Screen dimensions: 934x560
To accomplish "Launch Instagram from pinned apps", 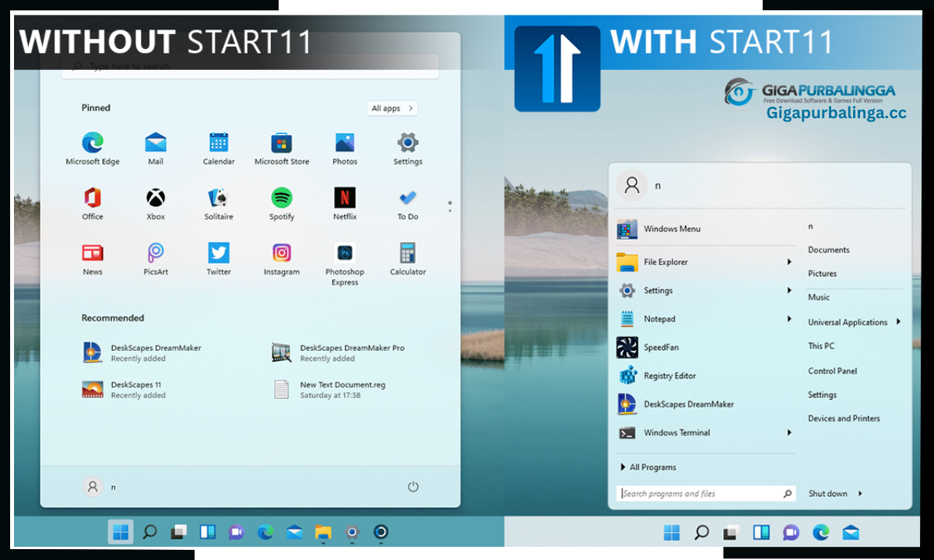I will pyautogui.click(x=282, y=259).
